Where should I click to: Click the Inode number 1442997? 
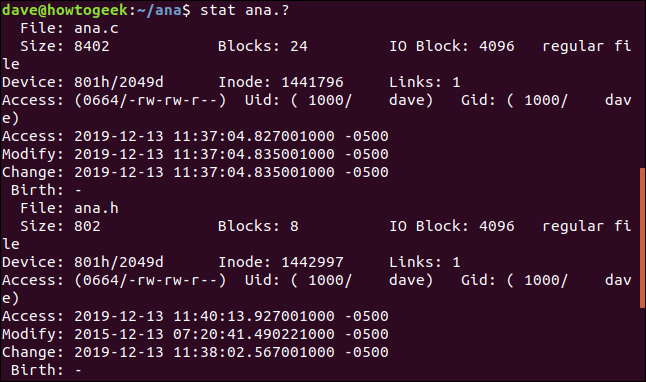(312, 262)
